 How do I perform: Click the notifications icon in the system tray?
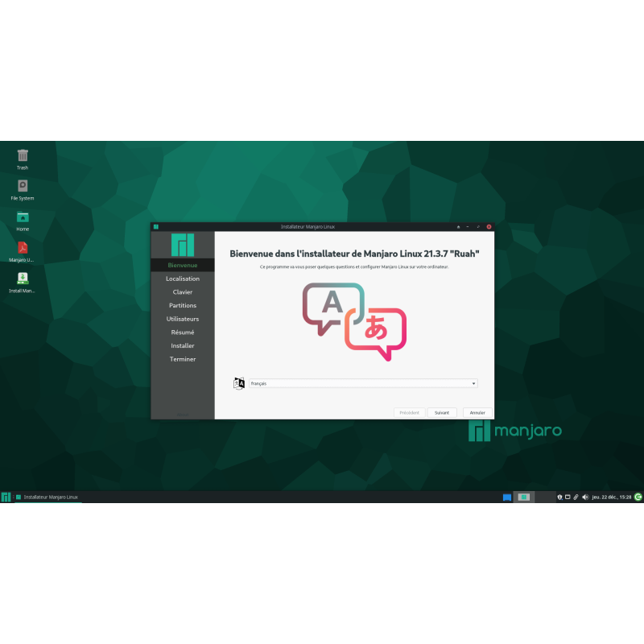pos(559,497)
